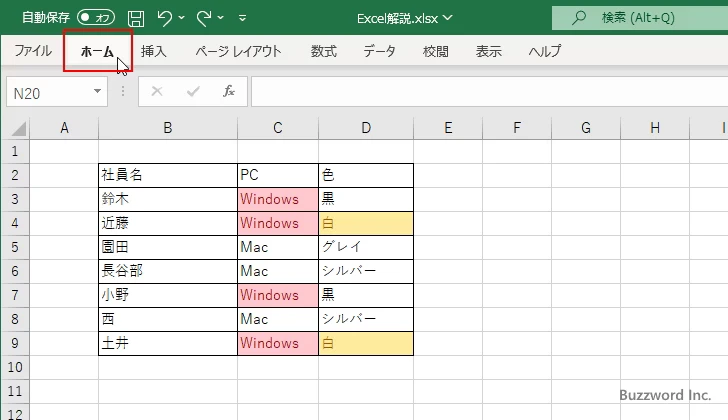
Task: Switch to the 数式 tab
Action: 324,51
